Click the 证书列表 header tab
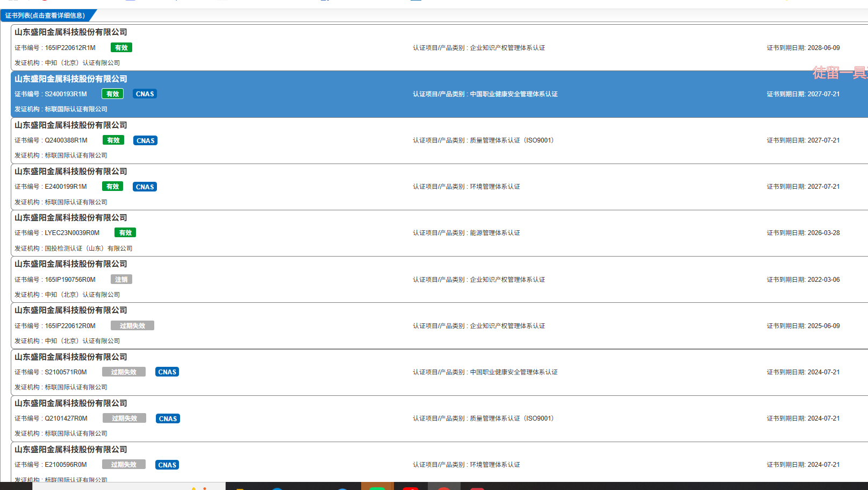868x490 pixels. [x=46, y=16]
